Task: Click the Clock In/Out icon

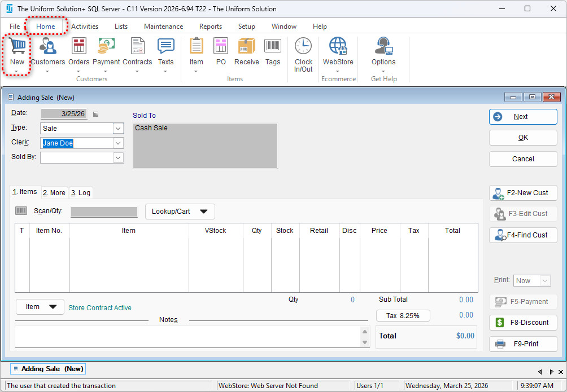Action: coord(303,47)
